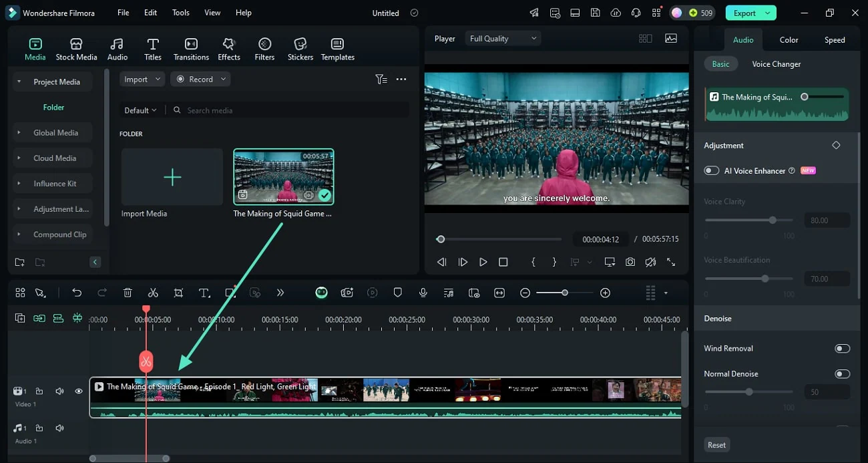Viewport: 868px width, 463px height.
Task: Open the Export dropdown arrow
Action: (769, 13)
